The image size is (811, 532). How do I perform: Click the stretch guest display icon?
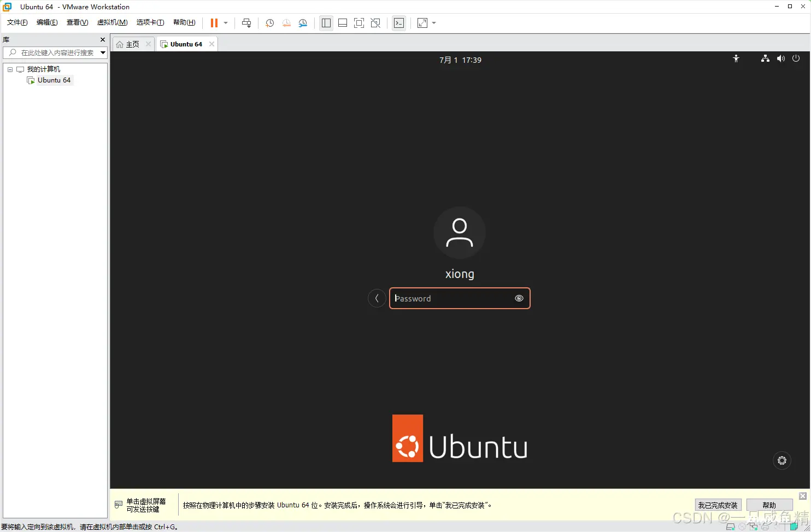click(422, 23)
